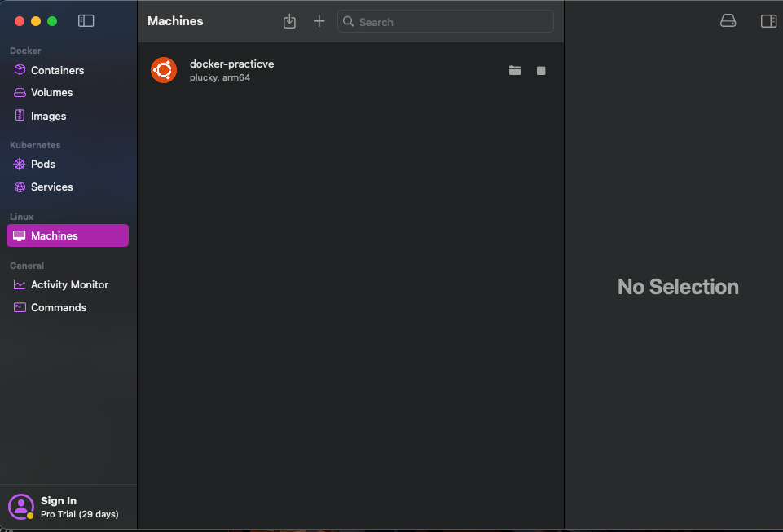Stop the docker-practicve machine
783x532 pixels.
(541, 70)
